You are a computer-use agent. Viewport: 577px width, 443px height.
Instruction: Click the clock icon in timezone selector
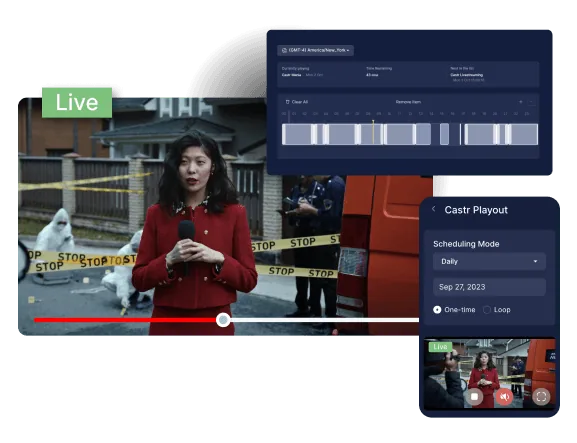coord(284,50)
